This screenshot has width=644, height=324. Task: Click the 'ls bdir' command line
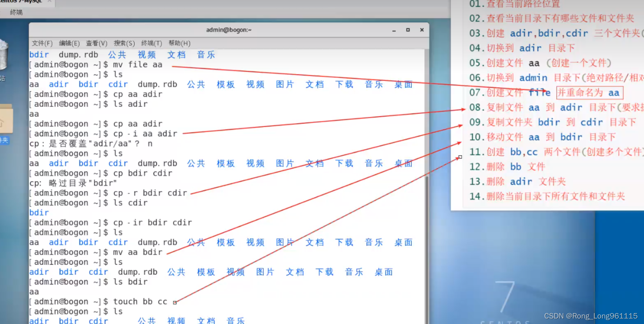coord(130,282)
